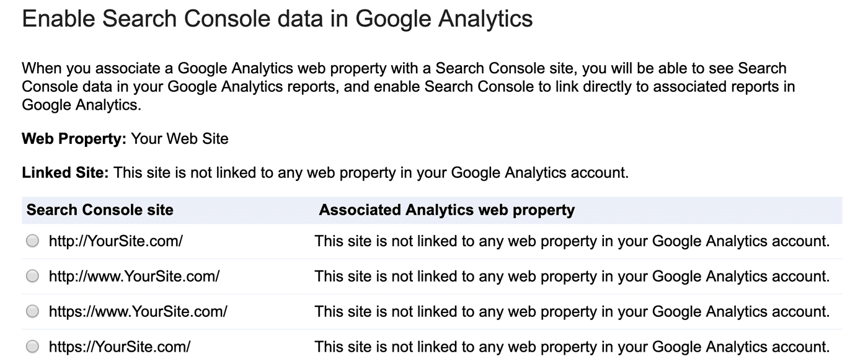Select the http://YourSite.com/ radio button
This screenshot has width=868, height=364.
(32, 241)
